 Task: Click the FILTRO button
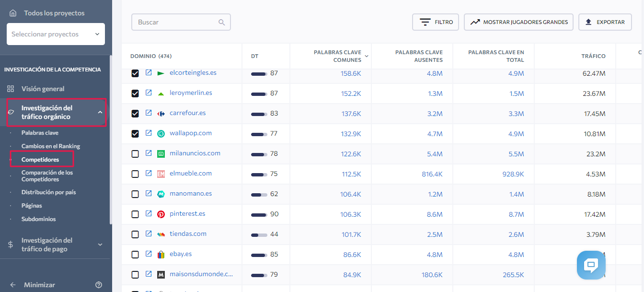436,22
